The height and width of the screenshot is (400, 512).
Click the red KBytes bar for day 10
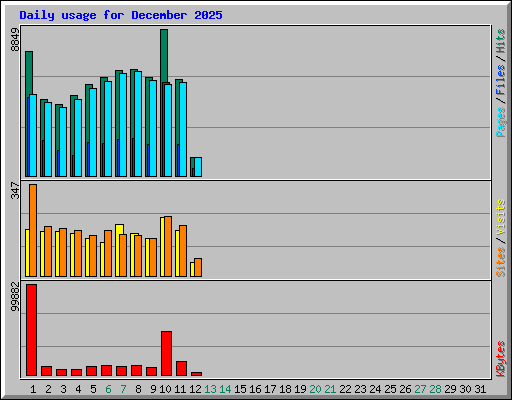167,353
